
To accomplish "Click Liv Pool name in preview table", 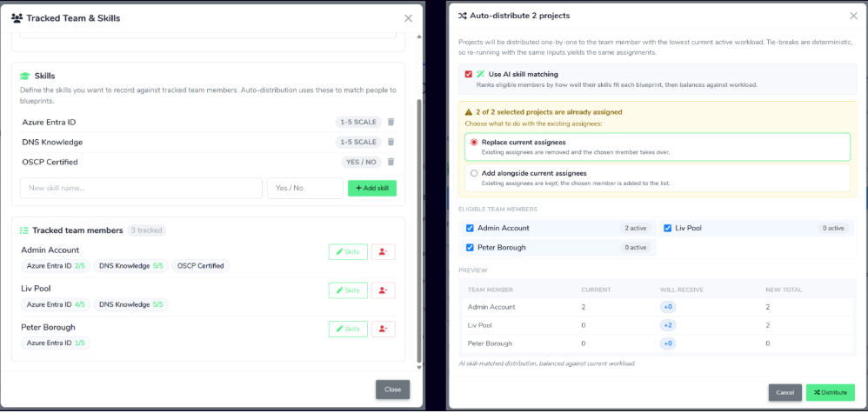I will pyautogui.click(x=479, y=325).
